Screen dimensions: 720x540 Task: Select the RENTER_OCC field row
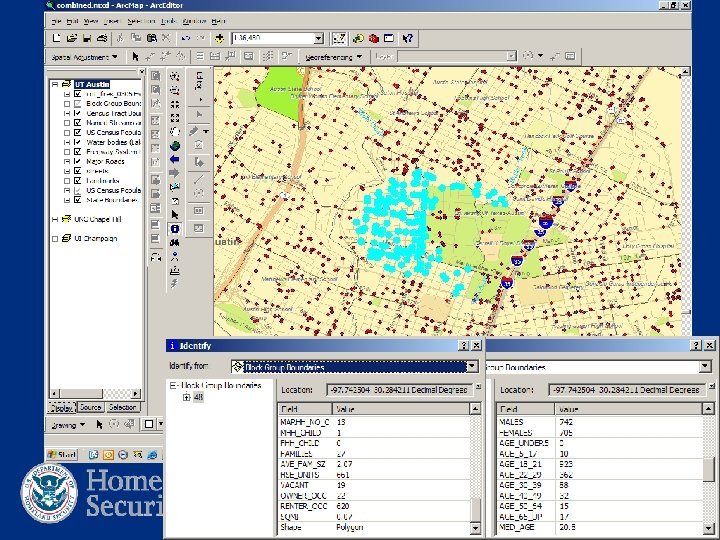(x=374, y=506)
